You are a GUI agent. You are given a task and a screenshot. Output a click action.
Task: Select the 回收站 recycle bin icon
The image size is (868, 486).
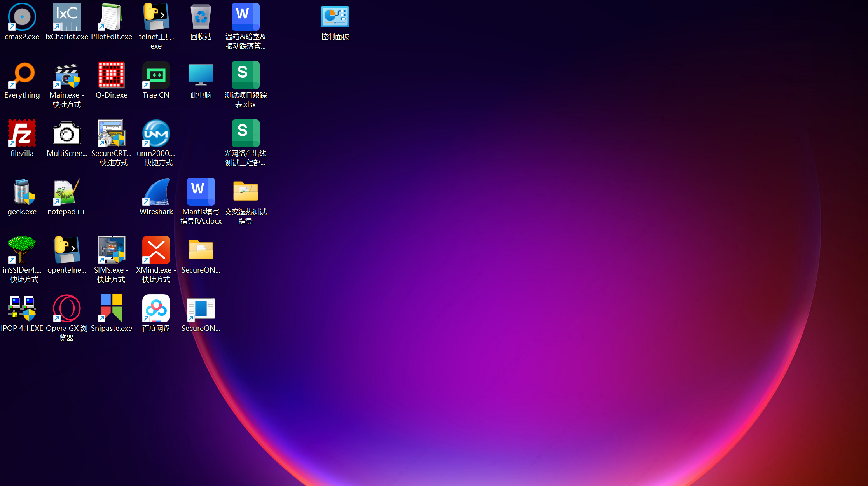pos(201,22)
